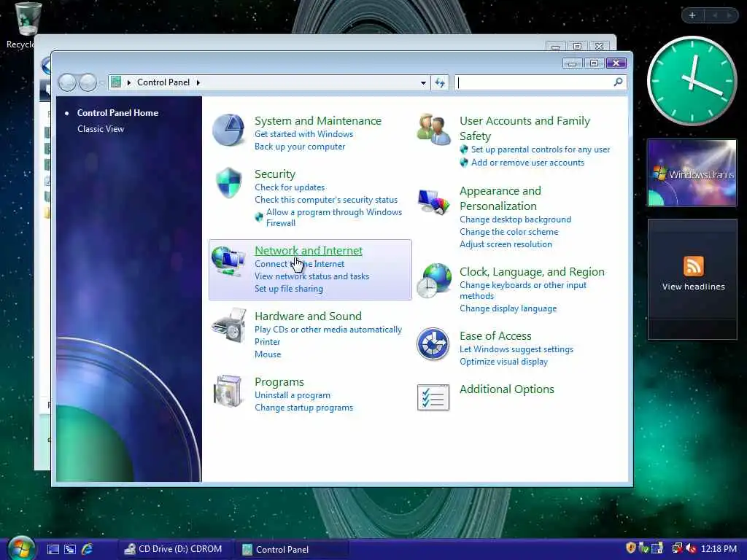Viewport: 747px width, 560px height.
Task: Click Change keyboards or other input methods
Action: point(522,290)
